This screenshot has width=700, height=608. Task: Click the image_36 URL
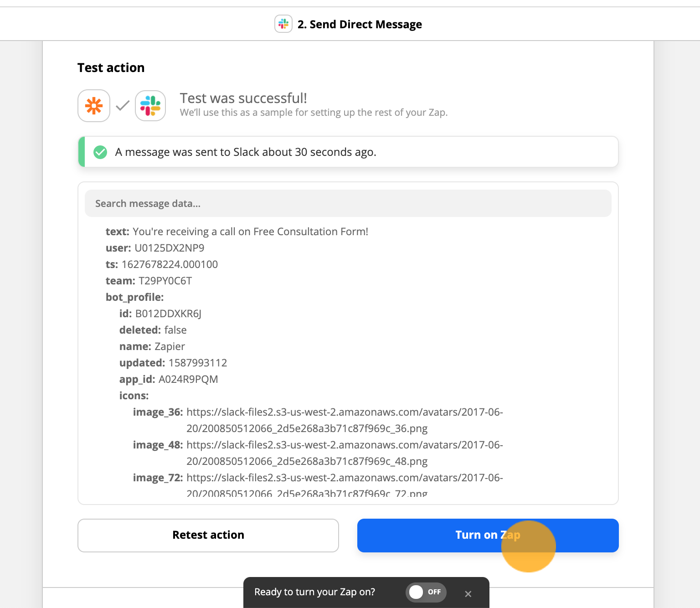coord(345,420)
